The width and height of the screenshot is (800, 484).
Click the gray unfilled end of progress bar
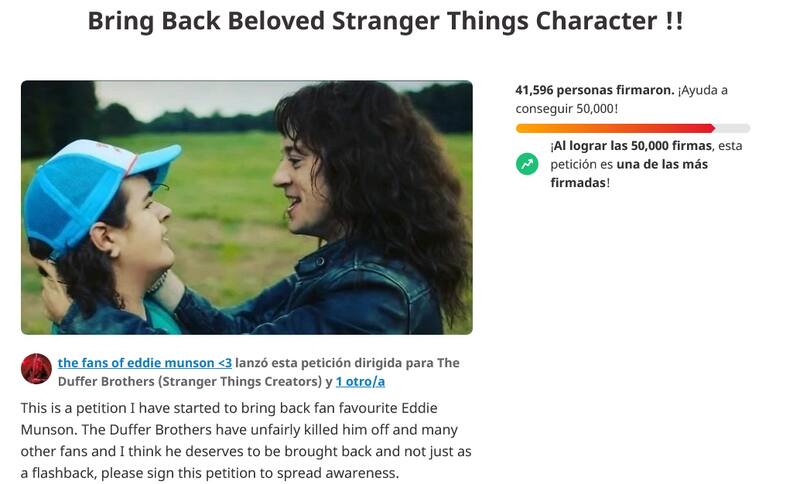pyautogui.click(x=733, y=128)
